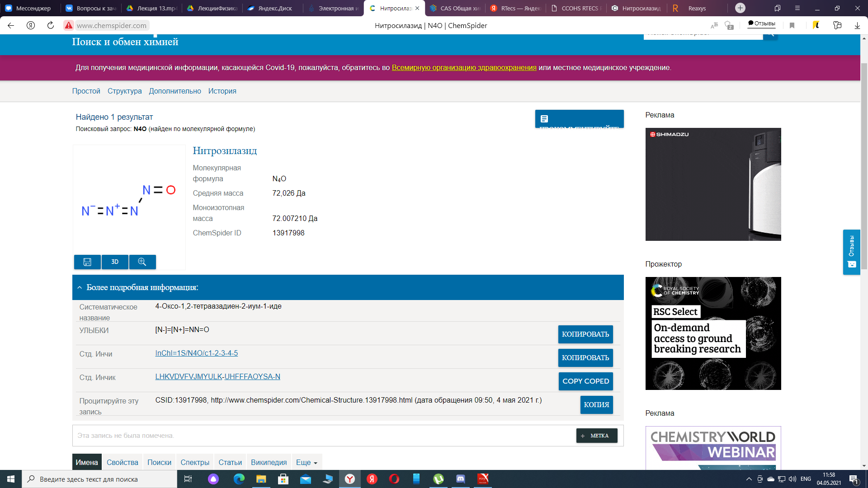Image resolution: width=868 pixels, height=488 pixels.
Task: Copy the SMILES string with КОПИРОВАТЬ
Action: coord(585,334)
